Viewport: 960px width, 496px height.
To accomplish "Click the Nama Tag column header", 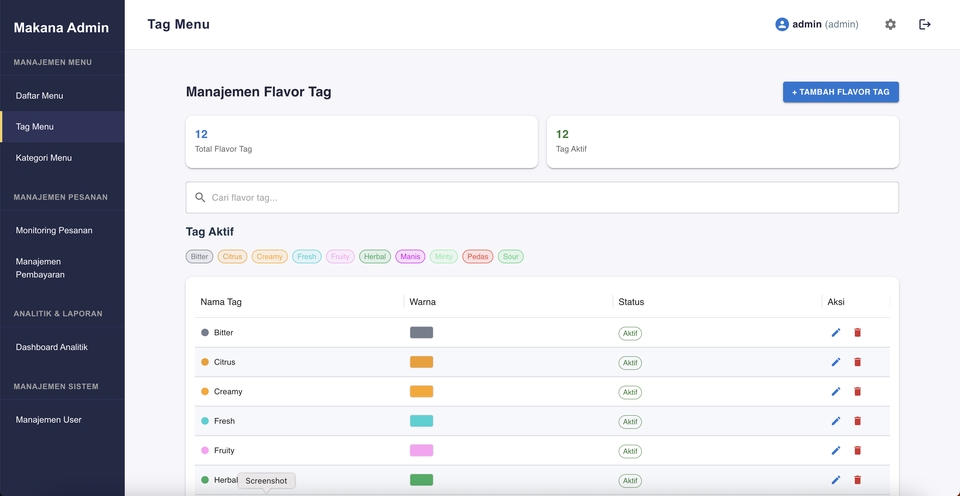I will (x=221, y=302).
